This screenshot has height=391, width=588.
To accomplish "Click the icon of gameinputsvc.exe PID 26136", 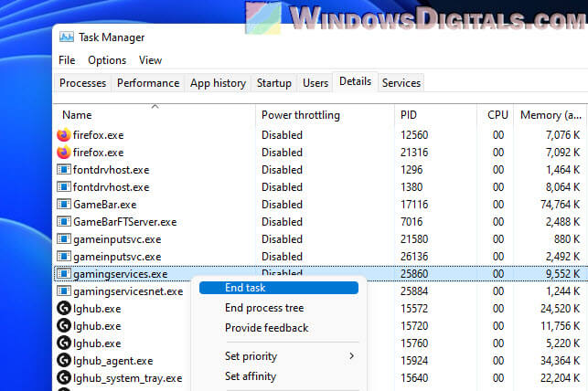I will pos(64,257).
